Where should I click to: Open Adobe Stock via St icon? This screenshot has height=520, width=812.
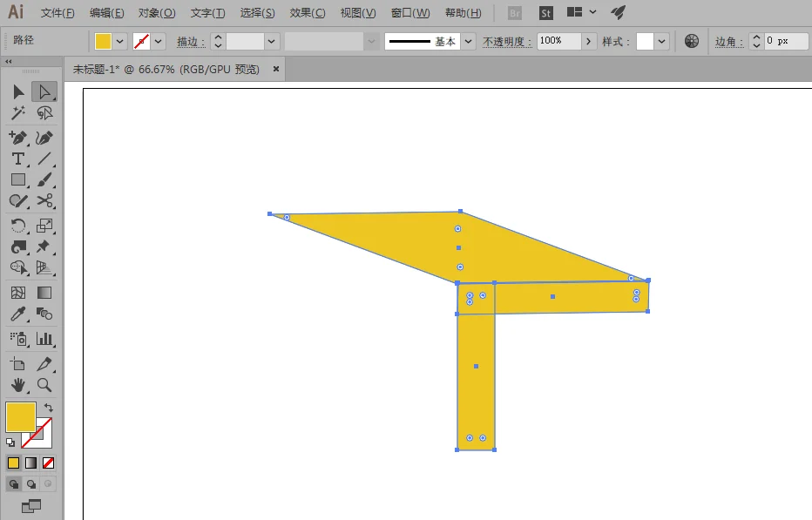[545, 13]
